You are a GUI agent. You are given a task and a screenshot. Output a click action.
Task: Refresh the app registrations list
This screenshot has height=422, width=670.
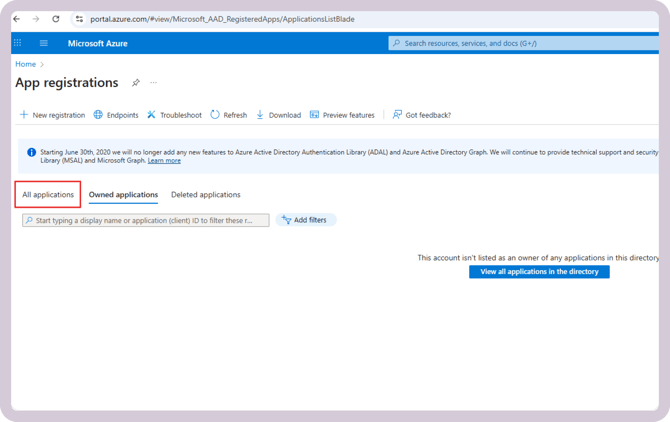(228, 115)
